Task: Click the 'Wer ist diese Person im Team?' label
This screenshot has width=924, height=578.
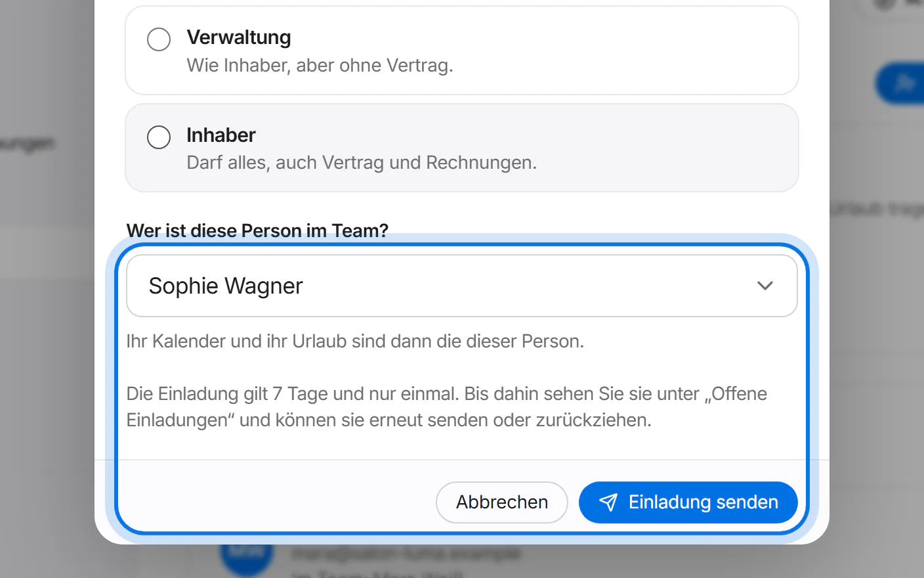Action: pos(257,231)
